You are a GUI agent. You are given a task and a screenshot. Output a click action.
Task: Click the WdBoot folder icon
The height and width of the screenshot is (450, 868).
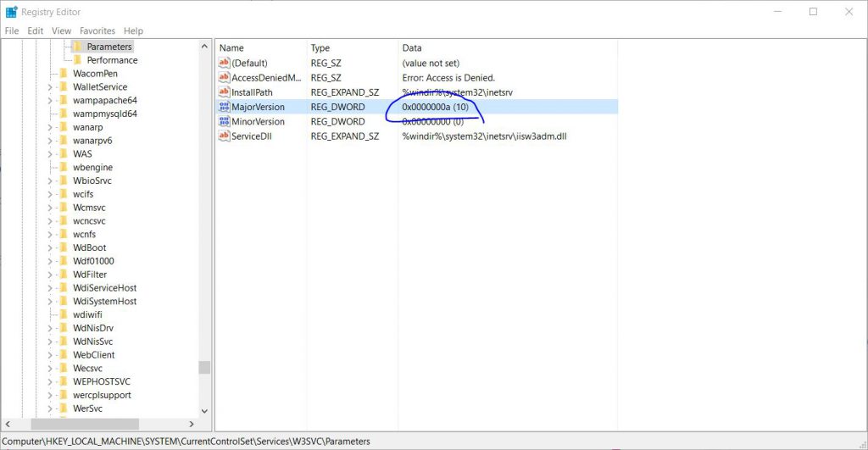[63, 247]
